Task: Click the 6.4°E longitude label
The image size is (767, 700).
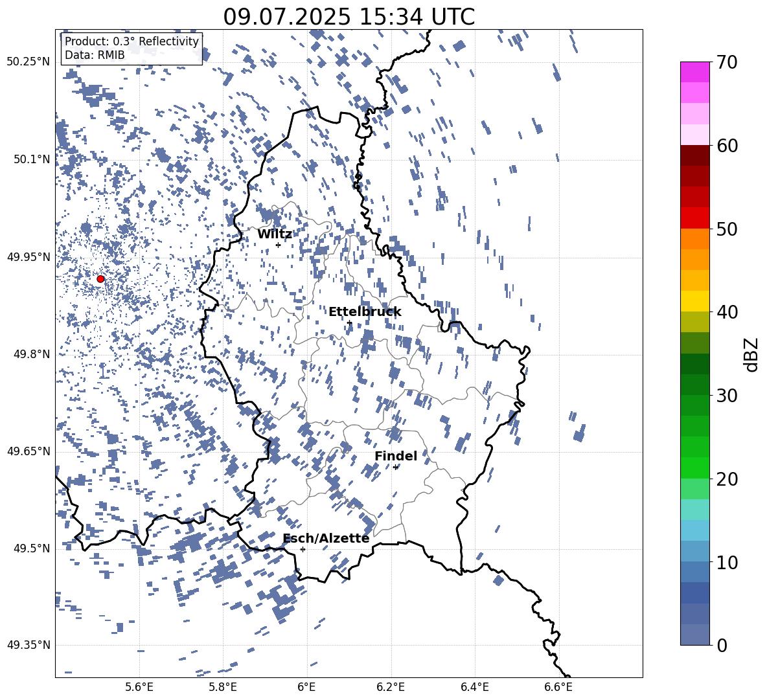Action: click(474, 688)
